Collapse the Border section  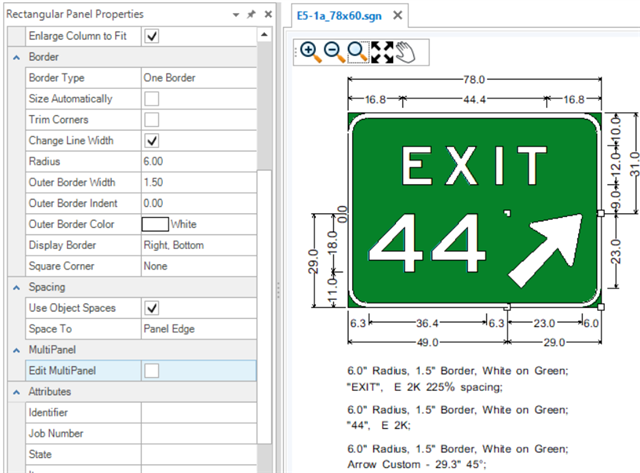pos(16,58)
